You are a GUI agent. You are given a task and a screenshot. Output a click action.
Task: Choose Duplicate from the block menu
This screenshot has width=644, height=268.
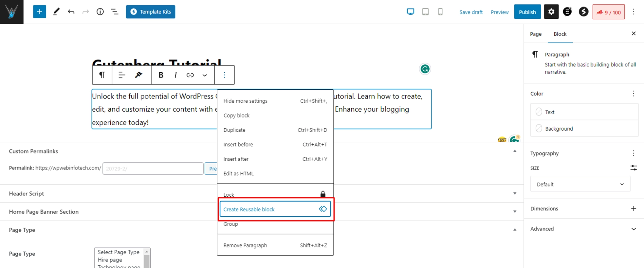click(275, 130)
